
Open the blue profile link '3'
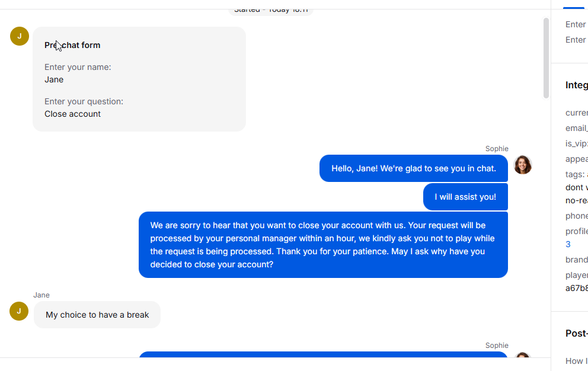pos(568,244)
